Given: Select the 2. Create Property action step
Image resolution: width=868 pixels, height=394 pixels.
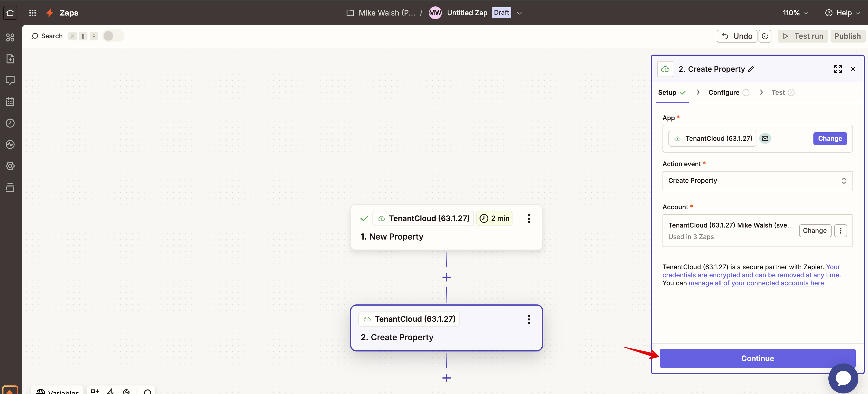Looking at the screenshot, I should tap(446, 328).
